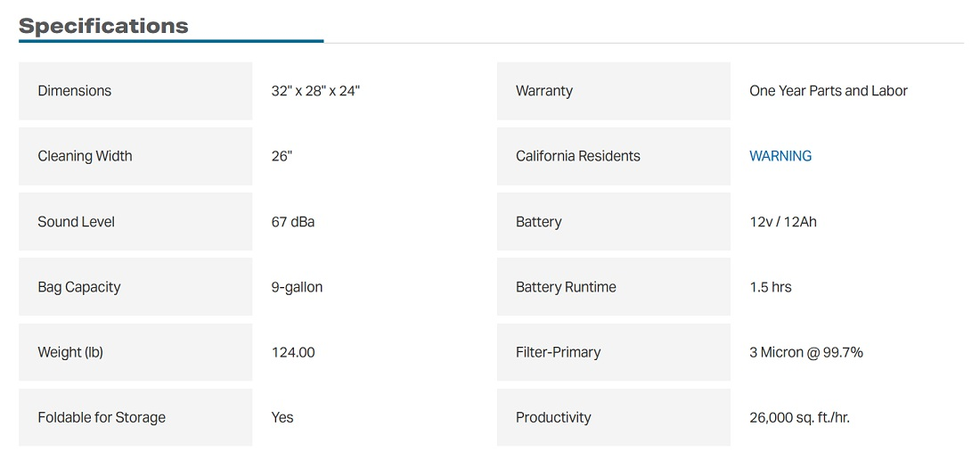
Task: Click the 67 dBa sound level value
Action: (x=293, y=222)
